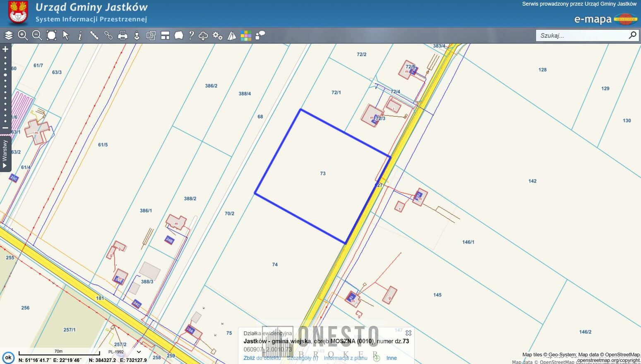Open the PL-1992 coordinate system dropdown
Screen dimensions: 641x364
coord(139,352)
